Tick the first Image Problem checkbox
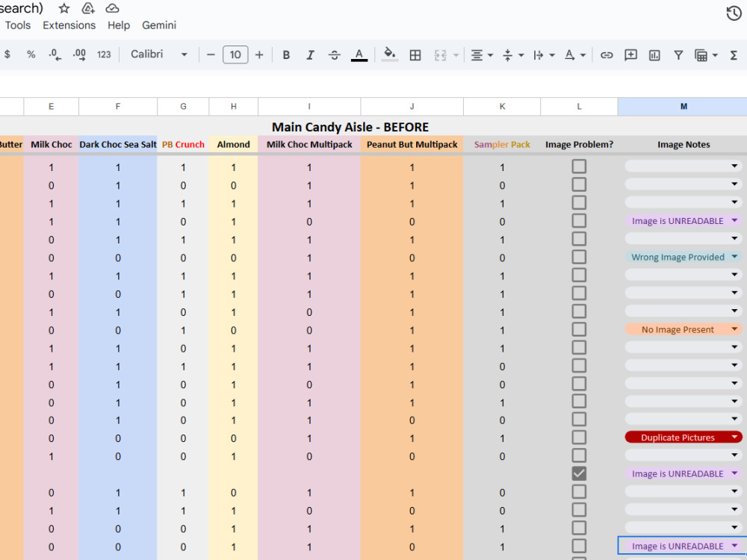 pos(579,167)
